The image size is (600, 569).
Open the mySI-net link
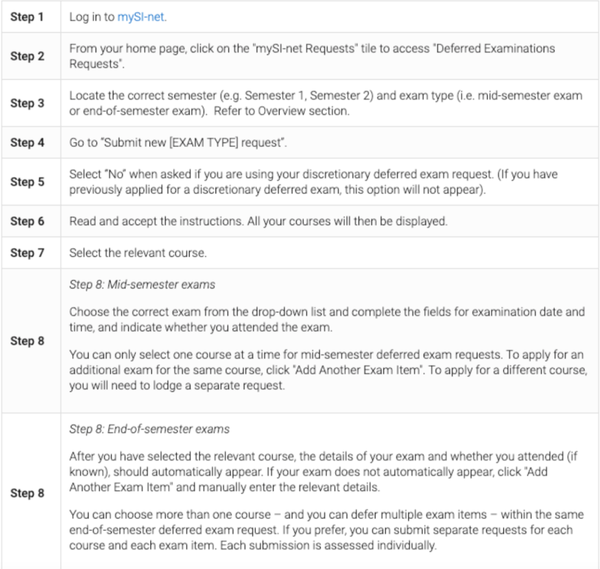click(x=143, y=18)
